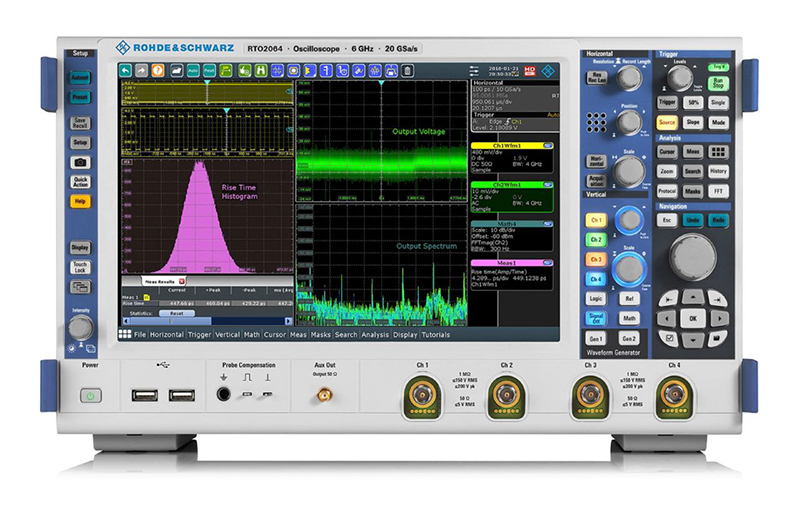Tap the Single acquisition button
This screenshot has width=800, height=519.
[x=718, y=103]
